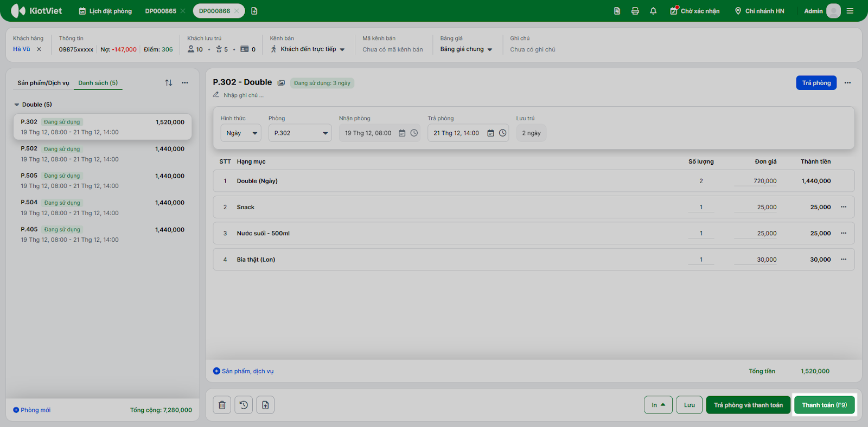
Task: Click the pencil note icon
Action: tap(216, 95)
